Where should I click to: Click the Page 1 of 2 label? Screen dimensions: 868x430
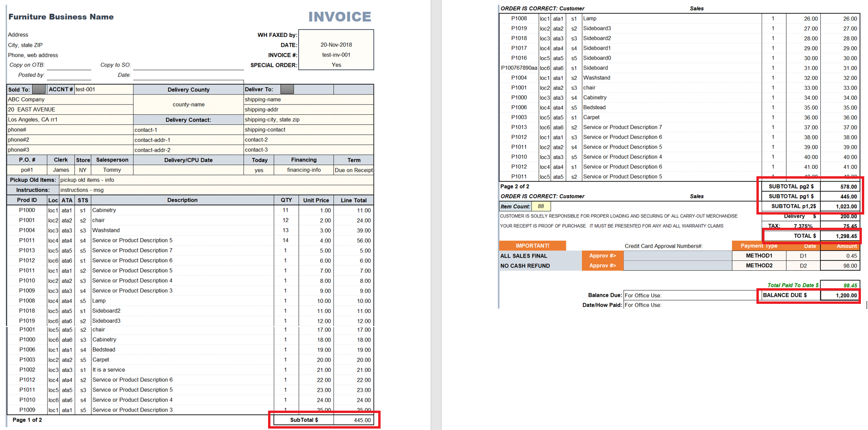click(x=27, y=420)
